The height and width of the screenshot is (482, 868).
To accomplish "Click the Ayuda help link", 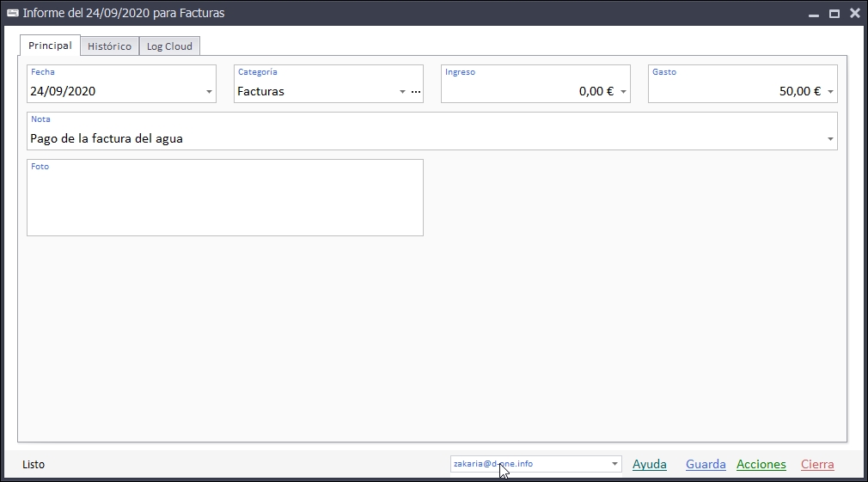I will tap(649, 465).
